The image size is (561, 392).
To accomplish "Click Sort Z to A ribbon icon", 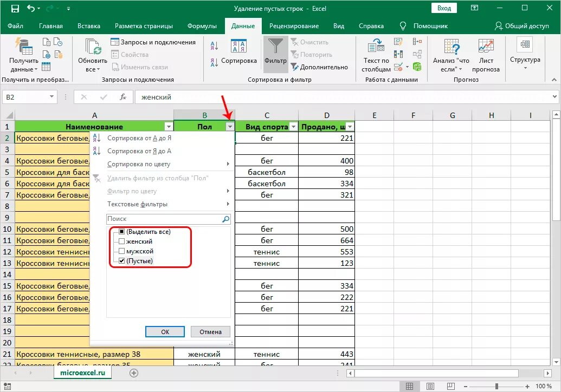I will (x=214, y=62).
